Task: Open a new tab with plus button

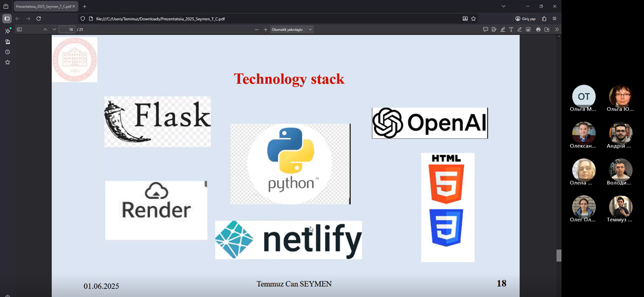Action: [x=85, y=7]
